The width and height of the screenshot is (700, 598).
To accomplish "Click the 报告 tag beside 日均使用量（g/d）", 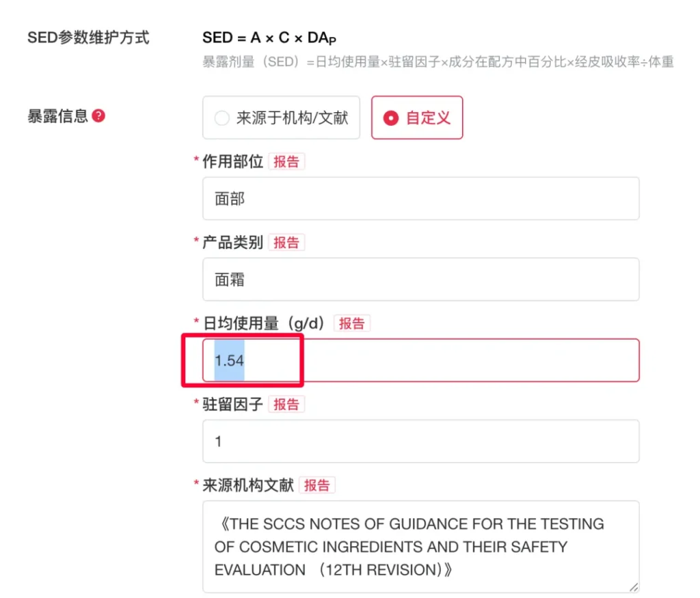I will tap(351, 324).
